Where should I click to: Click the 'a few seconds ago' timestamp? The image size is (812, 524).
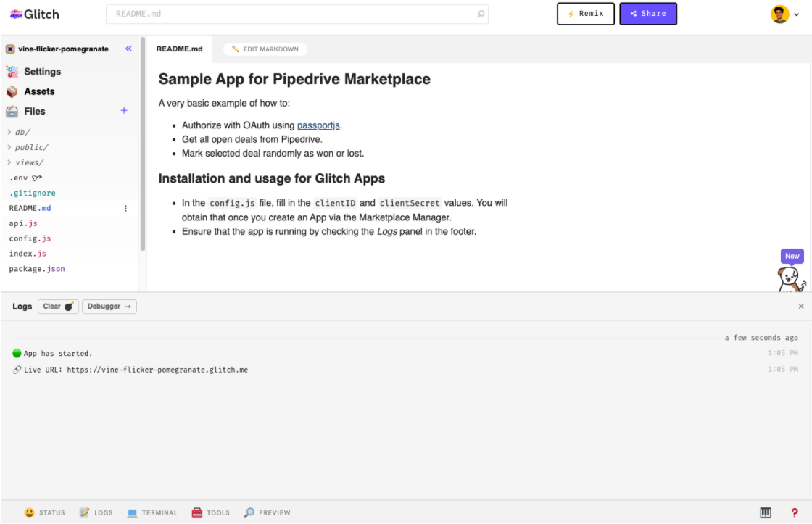click(x=761, y=338)
